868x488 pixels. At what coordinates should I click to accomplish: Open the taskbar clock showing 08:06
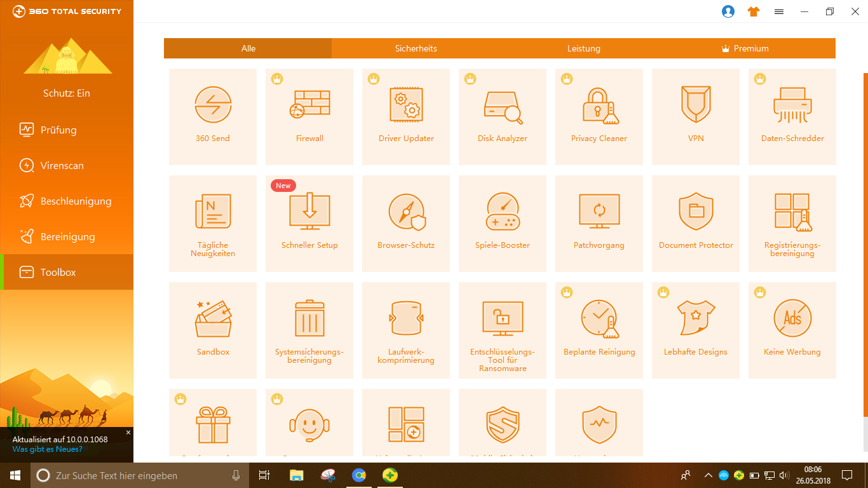pos(813,475)
